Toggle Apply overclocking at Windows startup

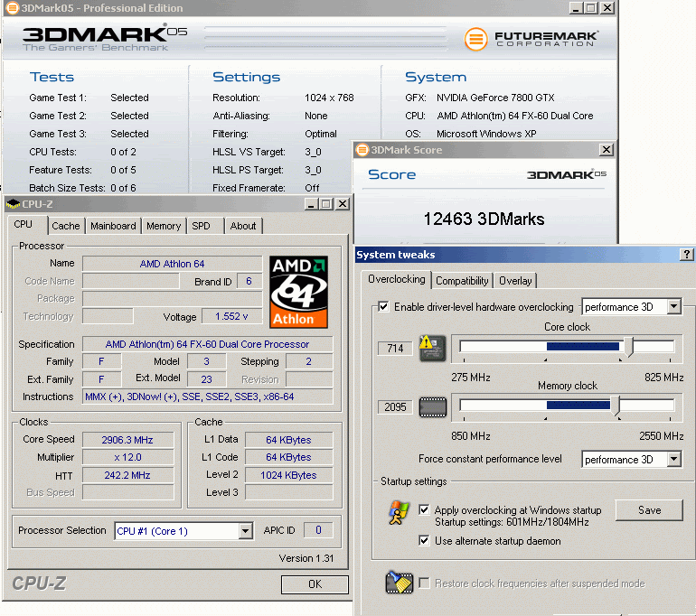tap(424, 509)
